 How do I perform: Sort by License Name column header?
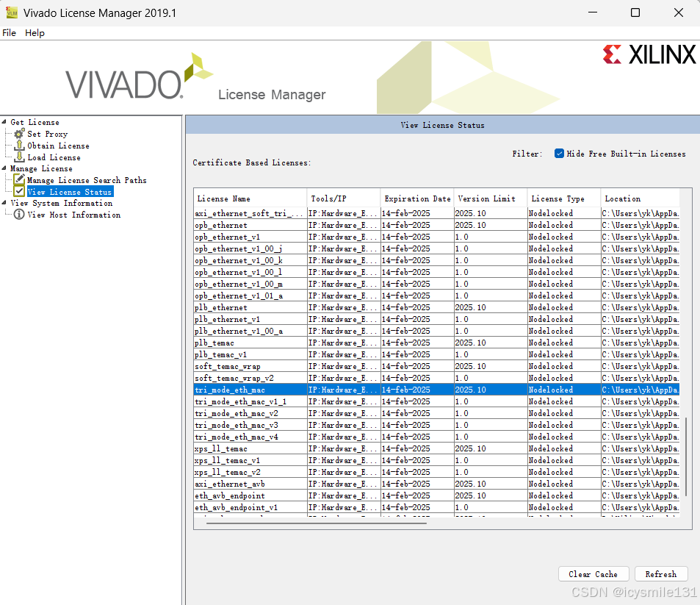[x=250, y=198]
